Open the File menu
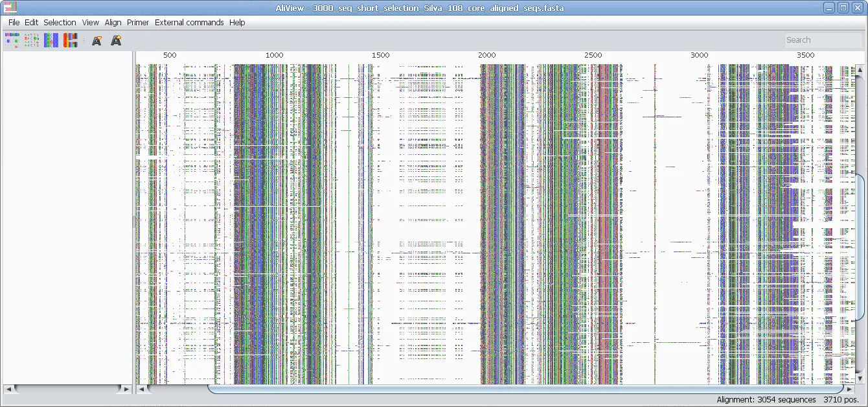 pos(14,22)
